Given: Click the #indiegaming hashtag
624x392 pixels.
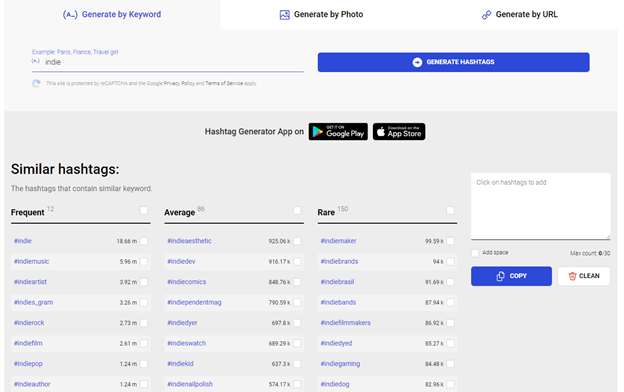Looking at the screenshot, I should click(340, 364).
